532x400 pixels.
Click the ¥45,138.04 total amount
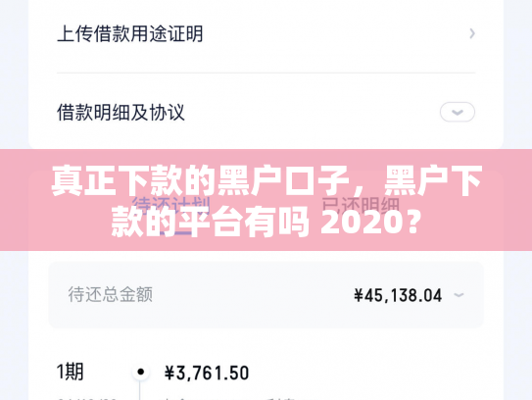point(398,295)
